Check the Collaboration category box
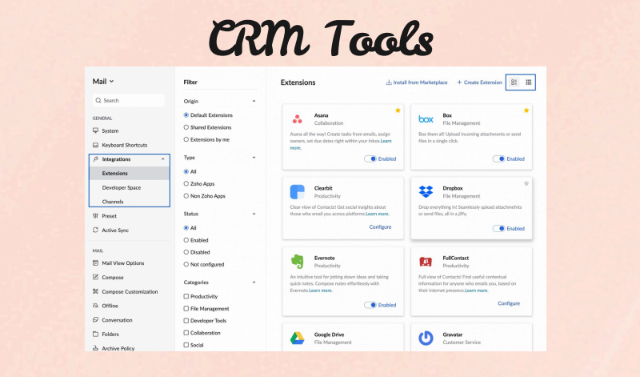The height and width of the screenshot is (377, 640). pyautogui.click(x=186, y=333)
